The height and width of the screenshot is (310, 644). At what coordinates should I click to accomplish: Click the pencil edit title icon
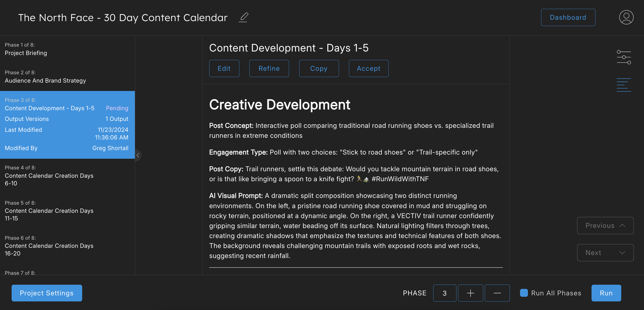tap(243, 17)
